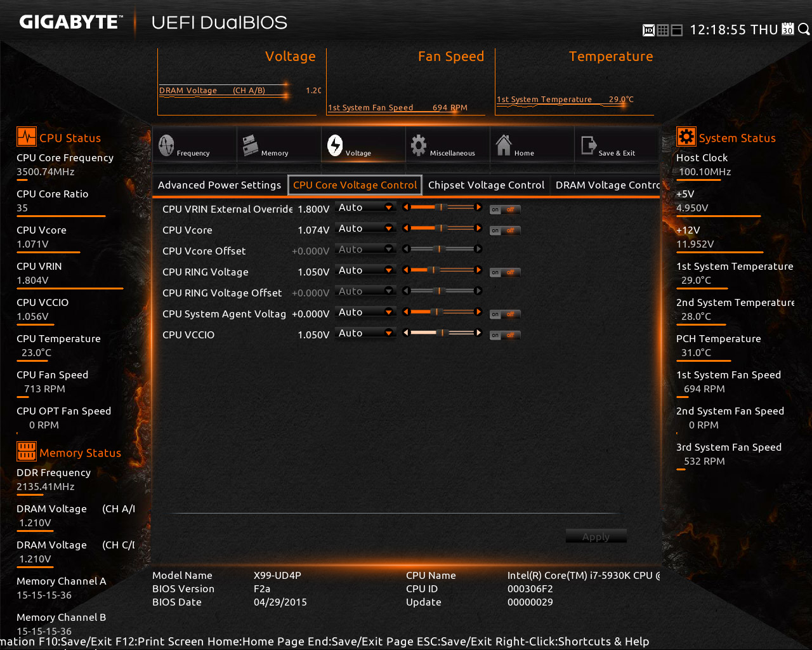Screen dimensions: 812x650
Task: Click 1st System Fan Speed graph label
Action: (370, 108)
